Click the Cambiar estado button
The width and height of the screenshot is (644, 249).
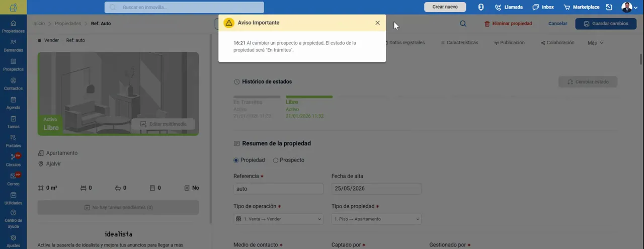point(588,81)
